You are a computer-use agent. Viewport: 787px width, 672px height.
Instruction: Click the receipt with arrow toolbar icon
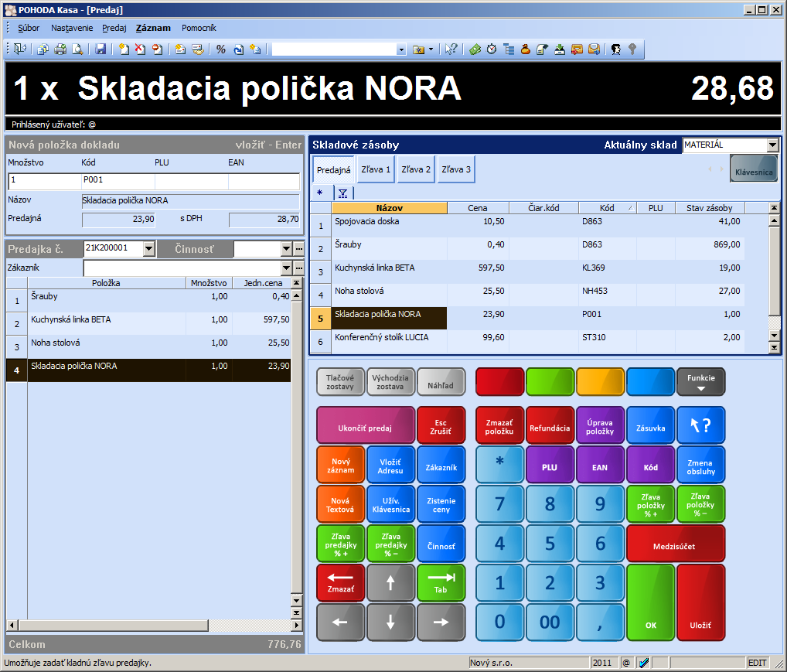(x=543, y=49)
